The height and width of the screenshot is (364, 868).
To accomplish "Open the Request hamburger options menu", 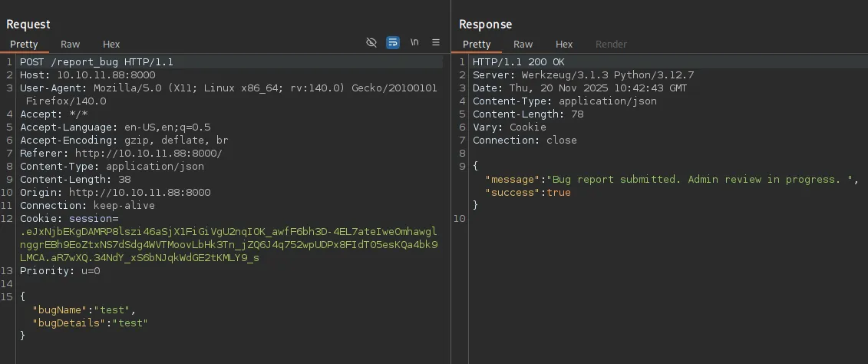I will click(x=436, y=43).
